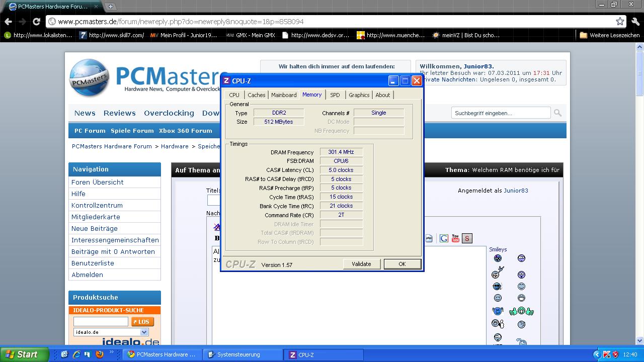Open the Mainboard tab in CPU-Z
This screenshot has height=362, width=644.
284,95
